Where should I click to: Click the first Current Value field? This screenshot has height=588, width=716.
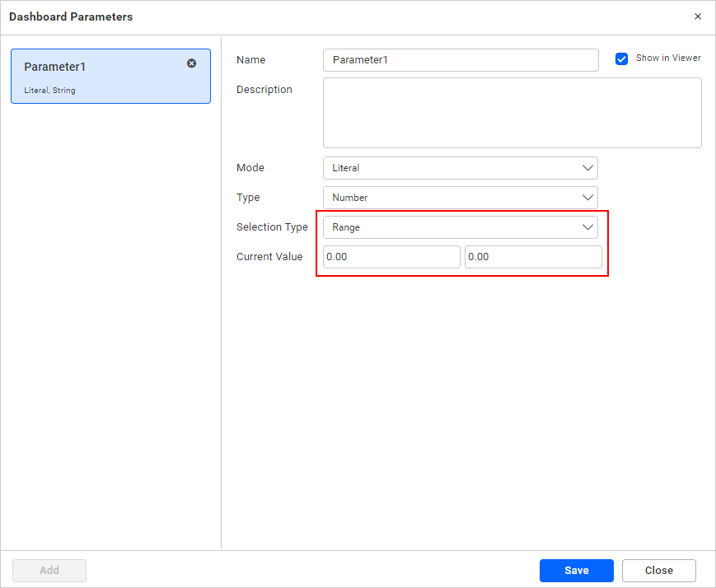point(391,257)
